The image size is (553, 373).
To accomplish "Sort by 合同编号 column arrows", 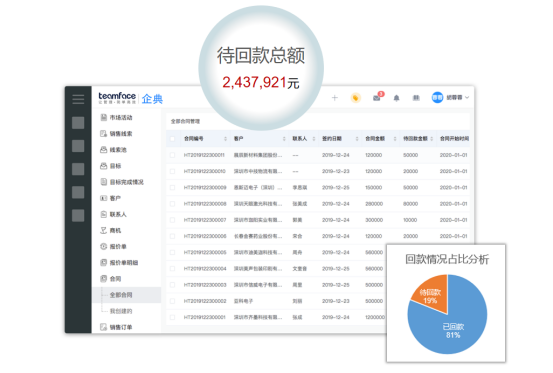I will (x=225, y=139).
